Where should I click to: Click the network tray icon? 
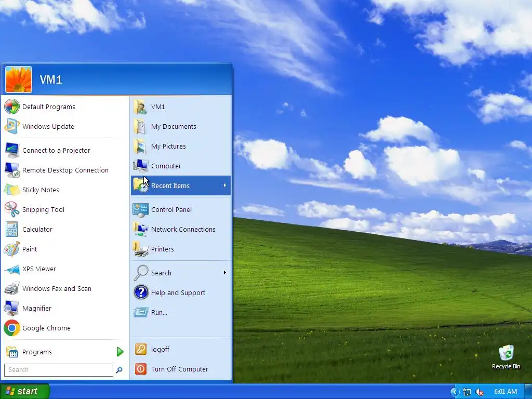pyautogui.click(x=467, y=392)
